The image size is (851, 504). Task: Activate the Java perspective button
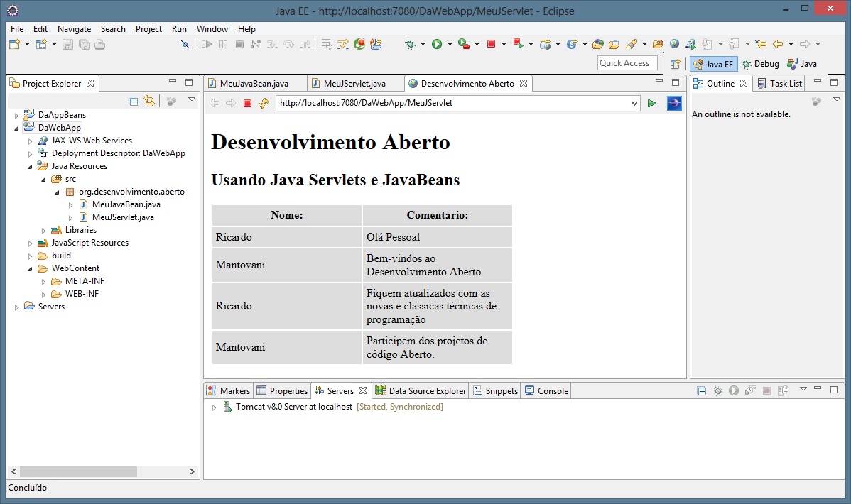pyautogui.click(x=802, y=64)
